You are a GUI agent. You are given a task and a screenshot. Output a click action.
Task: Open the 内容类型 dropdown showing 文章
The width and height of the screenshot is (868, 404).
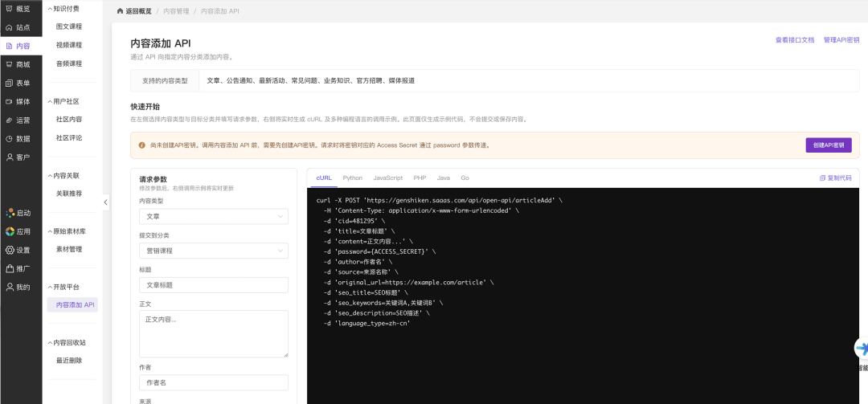coord(214,216)
